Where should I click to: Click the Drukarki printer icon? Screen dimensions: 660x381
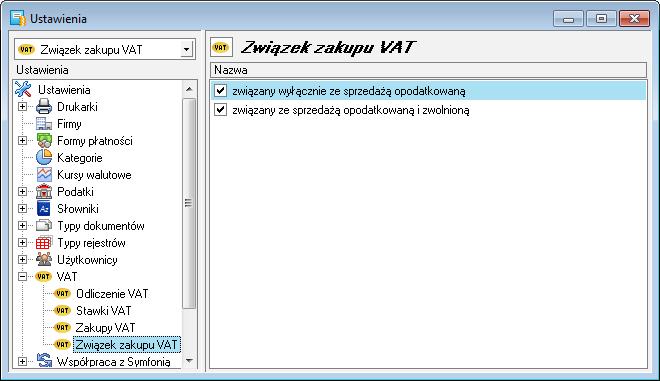44,107
